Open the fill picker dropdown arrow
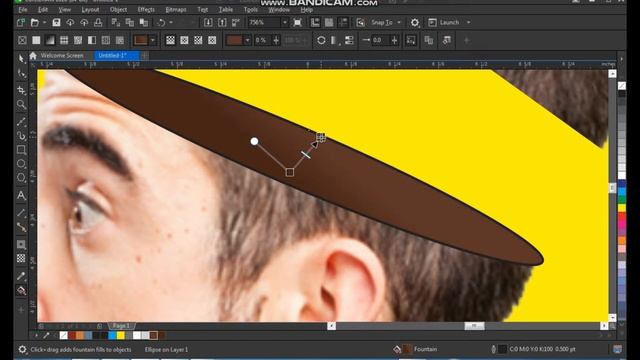Screen dimensions: 640x360 click(153, 40)
